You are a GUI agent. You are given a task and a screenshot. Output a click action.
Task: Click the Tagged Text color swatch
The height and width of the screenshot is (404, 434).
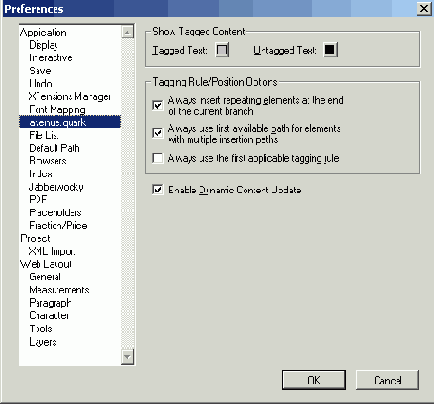pos(222,50)
